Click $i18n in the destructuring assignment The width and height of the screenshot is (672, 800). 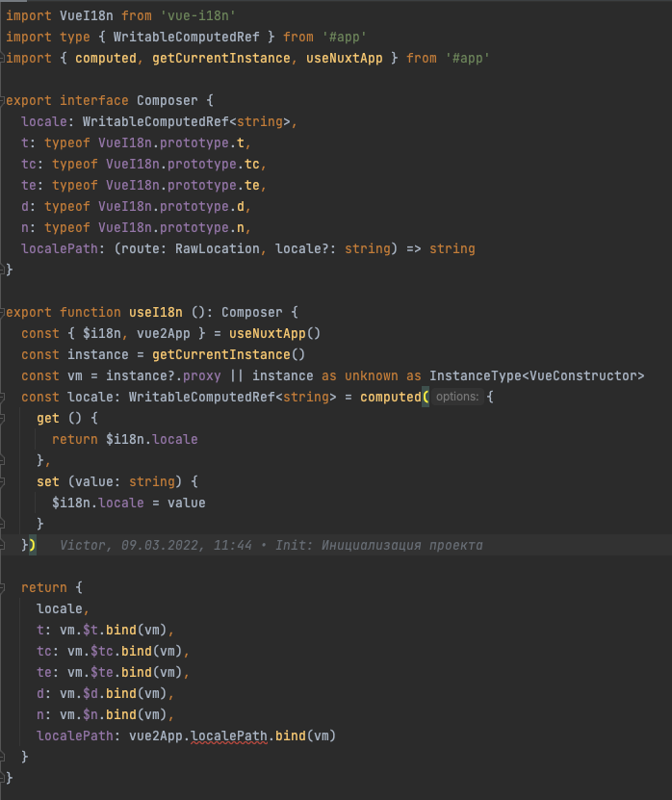tap(102, 333)
